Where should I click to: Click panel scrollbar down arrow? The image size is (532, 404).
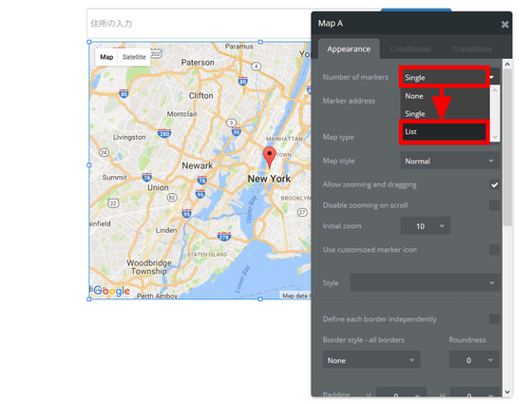(507, 392)
